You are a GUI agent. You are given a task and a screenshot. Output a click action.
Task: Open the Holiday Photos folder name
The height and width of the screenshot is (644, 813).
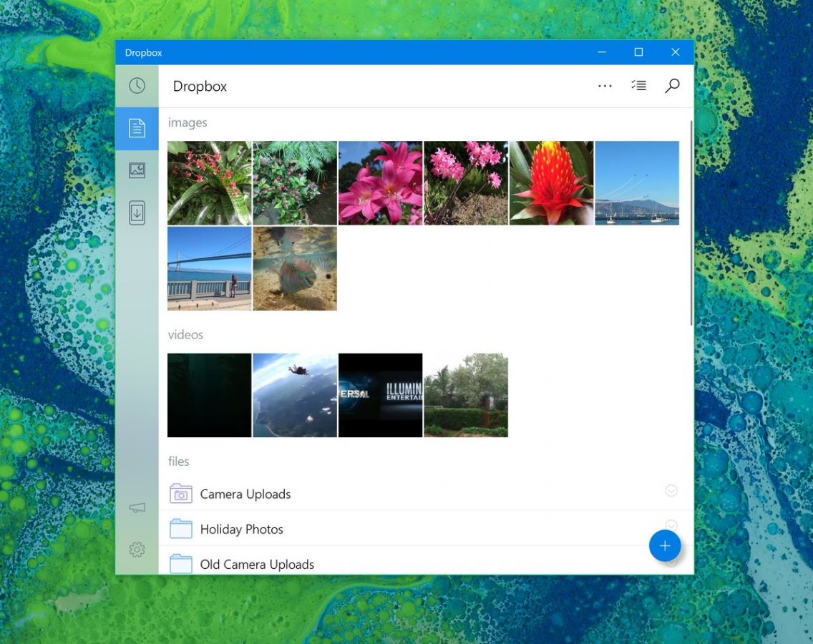242,530
